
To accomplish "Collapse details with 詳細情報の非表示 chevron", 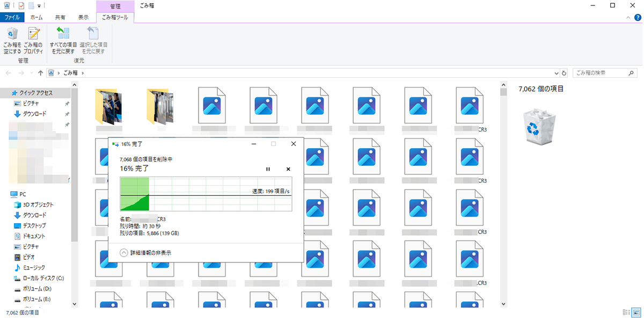I will pyautogui.click(x=124, y=252).
